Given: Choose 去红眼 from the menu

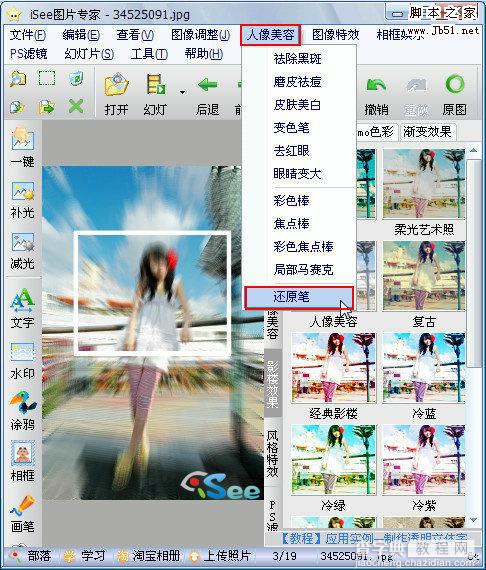Looking at the screenshot, I should pos(299,150).
